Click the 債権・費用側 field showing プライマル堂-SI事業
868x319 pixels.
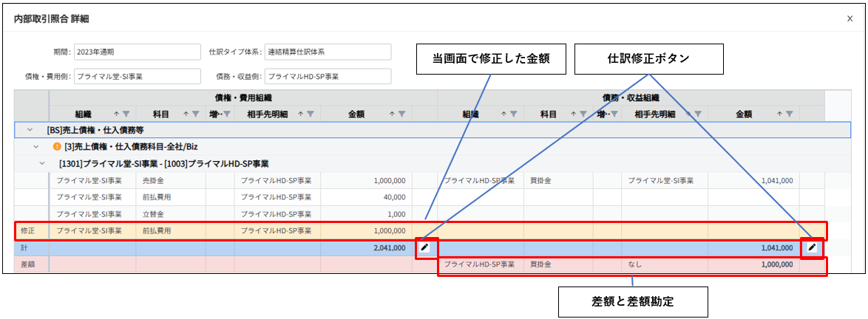(x=137, y=76)
